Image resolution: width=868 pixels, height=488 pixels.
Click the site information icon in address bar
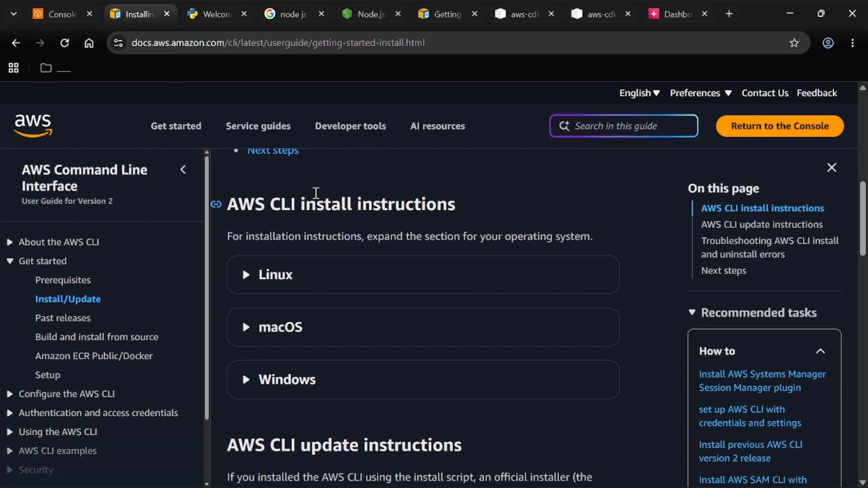click(x=118, y=43)
